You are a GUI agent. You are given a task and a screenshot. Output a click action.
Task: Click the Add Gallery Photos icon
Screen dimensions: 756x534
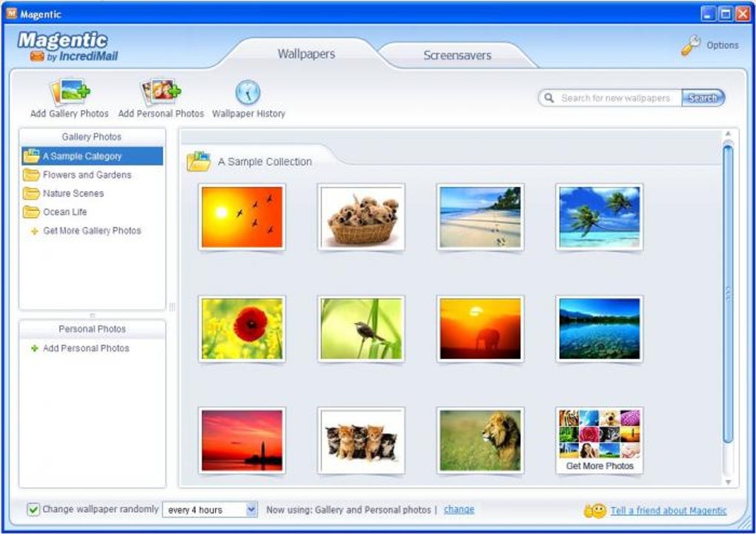click(x=70, y=91)
